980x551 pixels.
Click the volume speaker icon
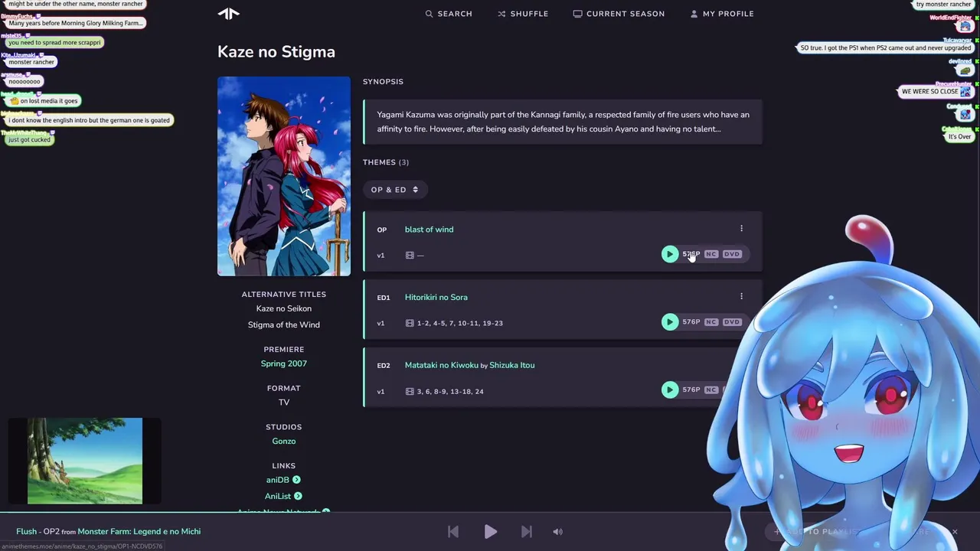click(x=557, y=532)
